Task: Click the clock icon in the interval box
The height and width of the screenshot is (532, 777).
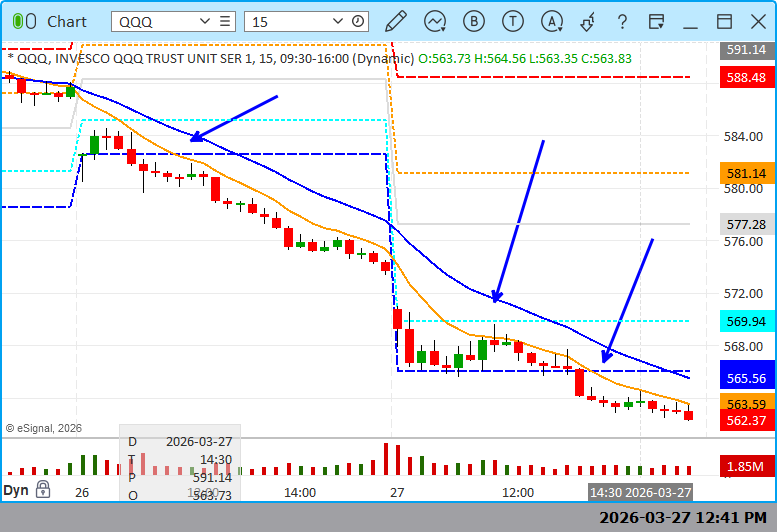Action: click(358, 21)
